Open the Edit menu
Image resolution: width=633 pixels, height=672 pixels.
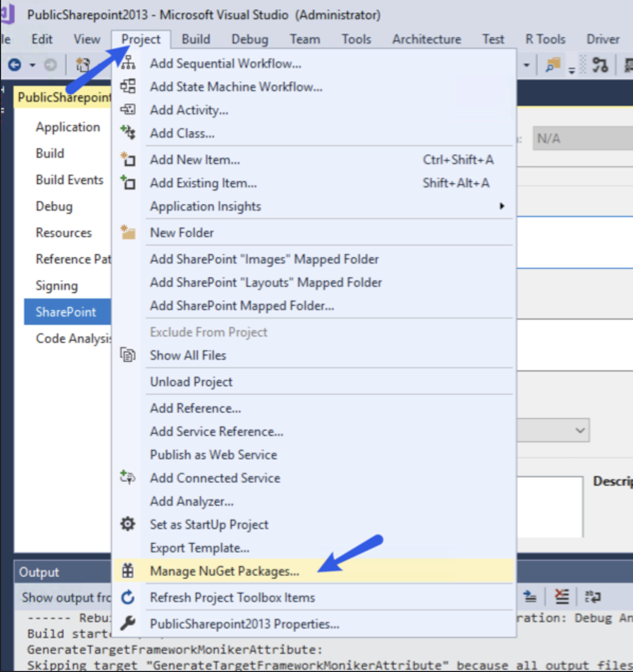(42, 39)
